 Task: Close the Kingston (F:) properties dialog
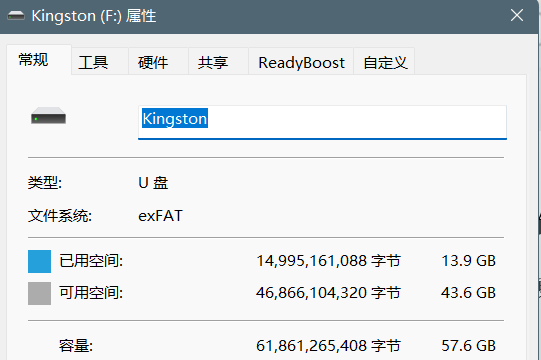click(x=517, y=15)
